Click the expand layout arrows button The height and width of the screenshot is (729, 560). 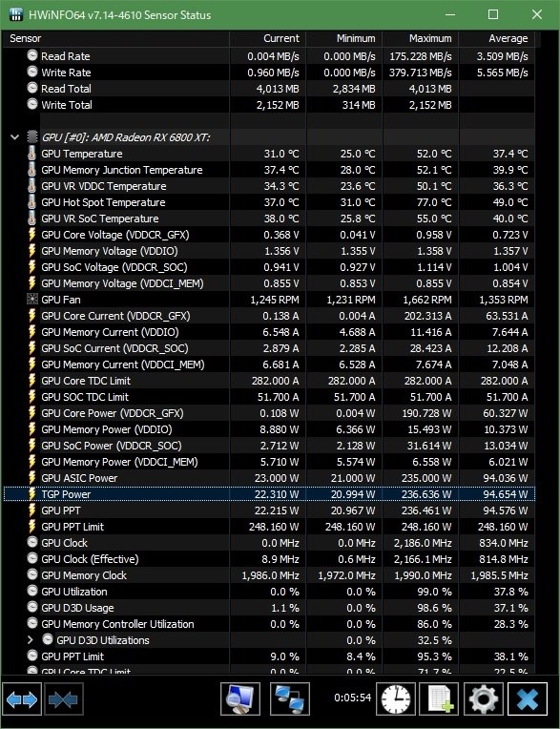22,698
